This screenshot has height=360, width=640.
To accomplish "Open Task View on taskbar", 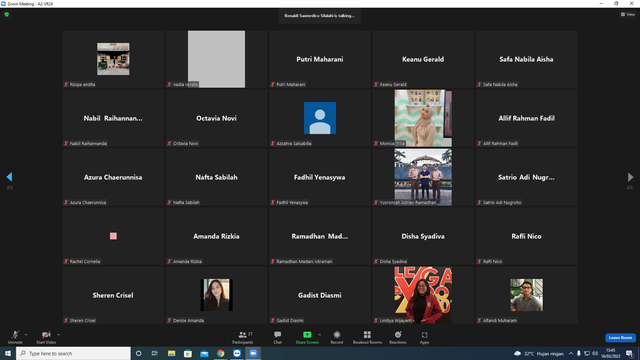I will (x=155, y=353).
